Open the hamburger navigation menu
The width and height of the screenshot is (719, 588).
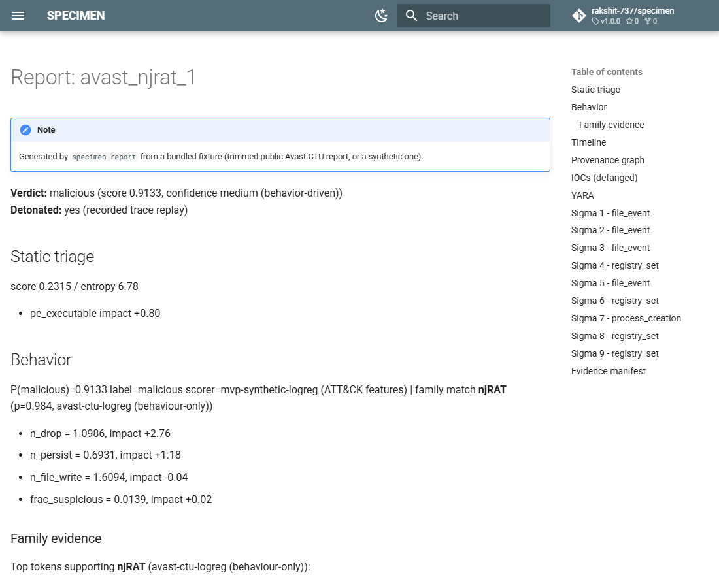tap(18, 16)
